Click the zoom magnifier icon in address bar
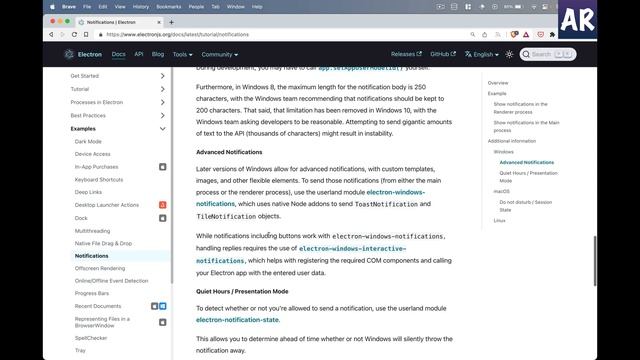The height and width of the screenshot is (360, 640). [x=473, y=35]
